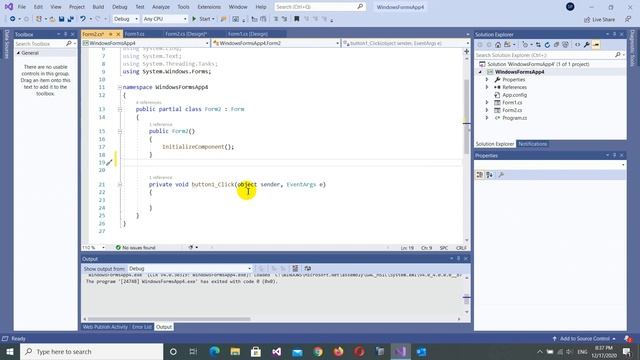
Task: Click the Cortana circle icon on taskbar
Action: click(173, 351)
